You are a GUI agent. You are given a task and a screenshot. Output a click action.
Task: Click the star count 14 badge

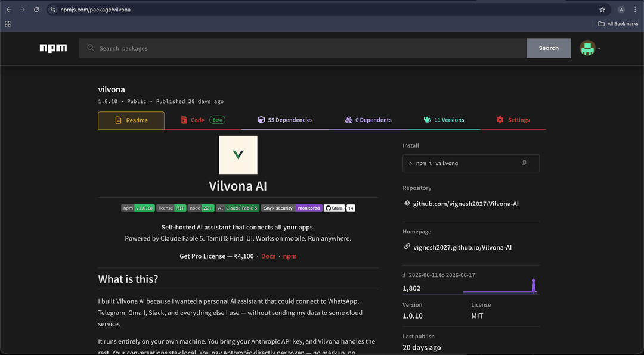pyautogui.click(x=351, y=208)
